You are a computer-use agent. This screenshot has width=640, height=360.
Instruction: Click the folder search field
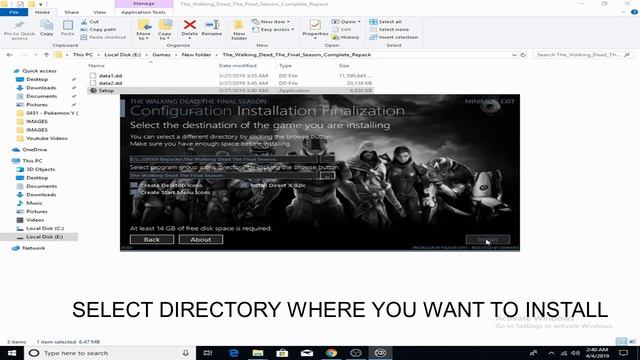583,55
